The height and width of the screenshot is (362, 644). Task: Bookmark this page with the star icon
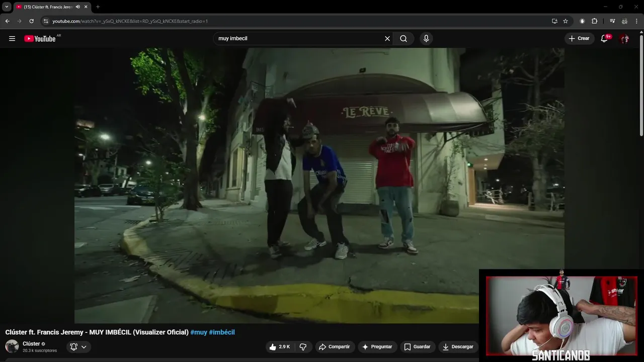click(x=566, y=21)
